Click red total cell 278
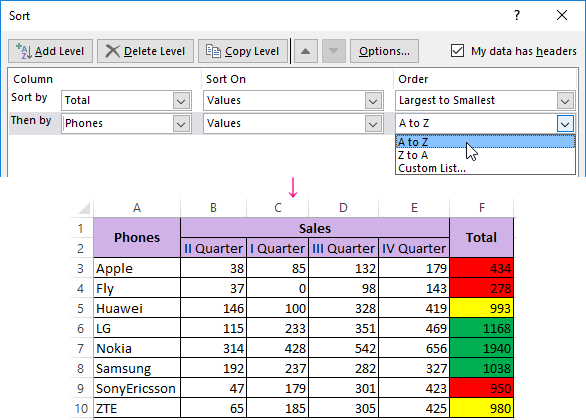The height and width of the screenshot is (420, 586). tap(481, 288)
